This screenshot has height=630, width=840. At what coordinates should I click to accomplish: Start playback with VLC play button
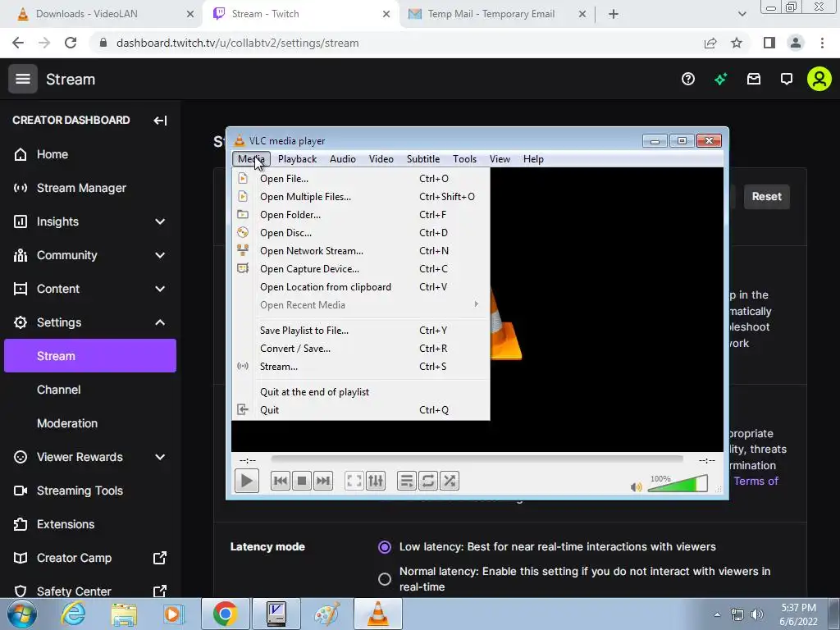tap(246, 481)
